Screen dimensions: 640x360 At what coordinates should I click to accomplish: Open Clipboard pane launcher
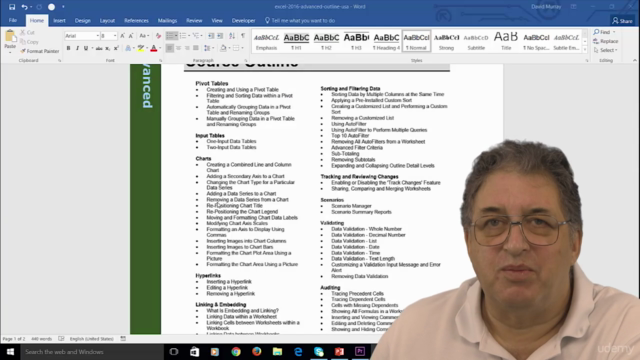click(x=60, y=60)
